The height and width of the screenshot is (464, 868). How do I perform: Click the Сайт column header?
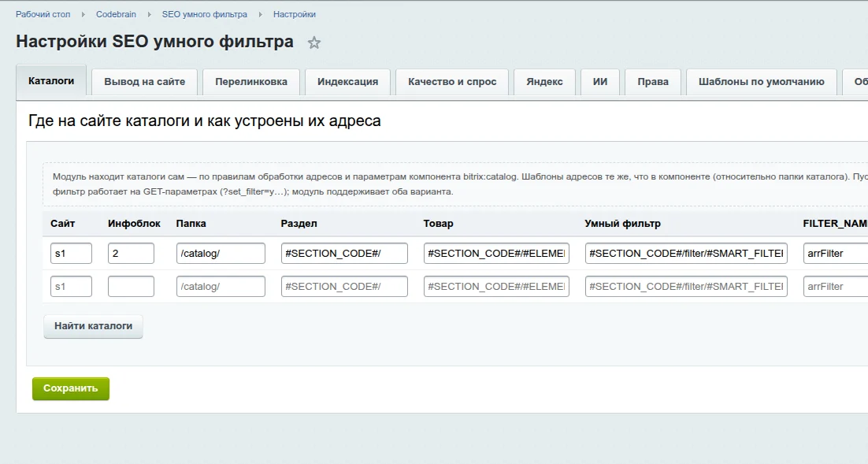[x=62, y=224]
